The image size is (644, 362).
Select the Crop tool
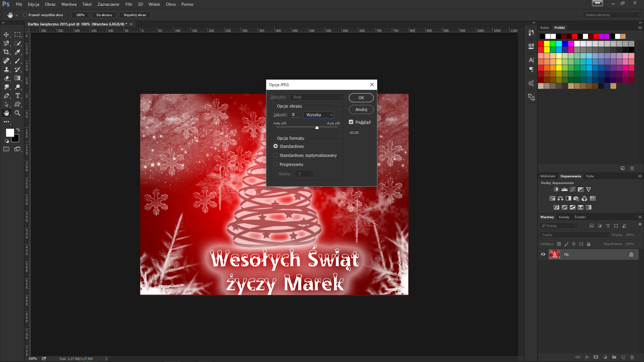pos(6,52)
